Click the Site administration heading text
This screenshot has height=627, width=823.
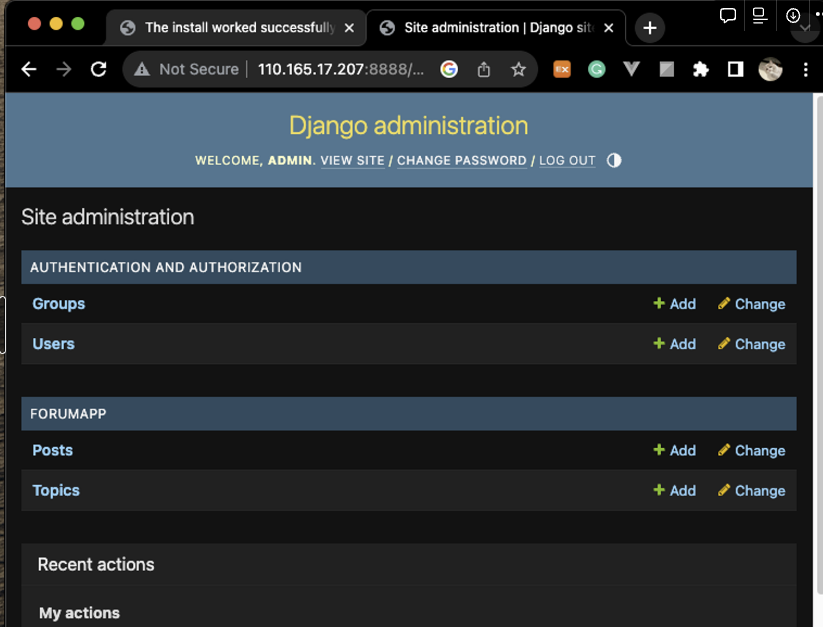pos(108,217)
